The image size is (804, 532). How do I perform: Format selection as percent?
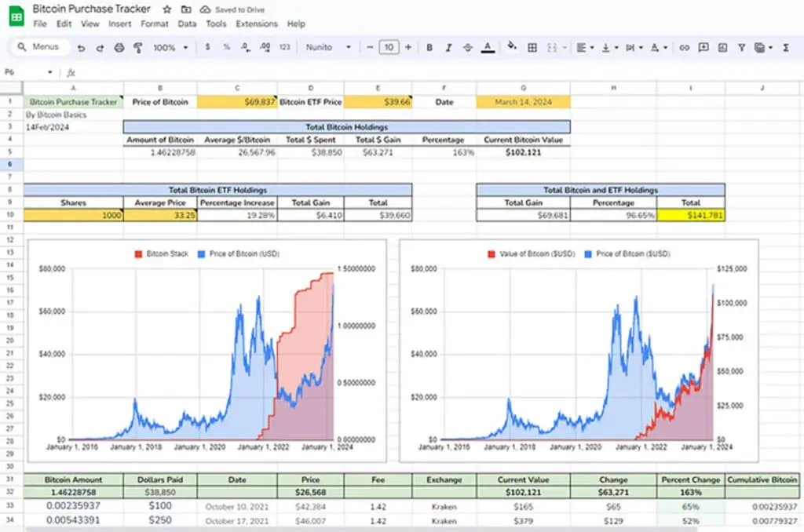click(226, 47)
